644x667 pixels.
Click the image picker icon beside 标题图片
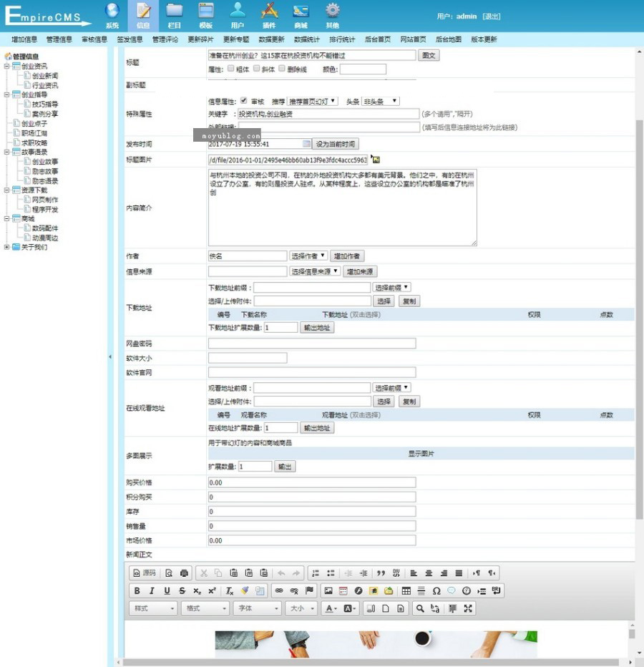[376, 160]
